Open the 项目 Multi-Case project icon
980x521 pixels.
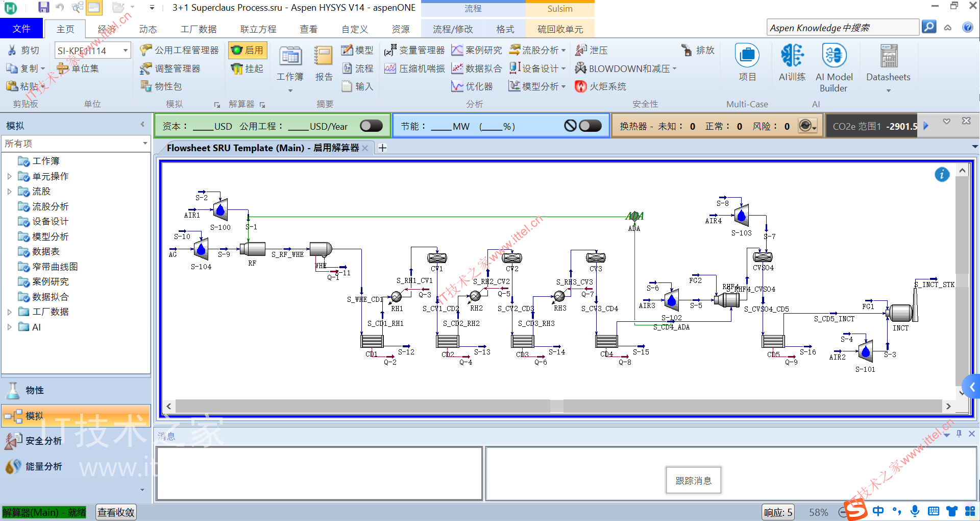pyautogui.click(x=747, y=63)
